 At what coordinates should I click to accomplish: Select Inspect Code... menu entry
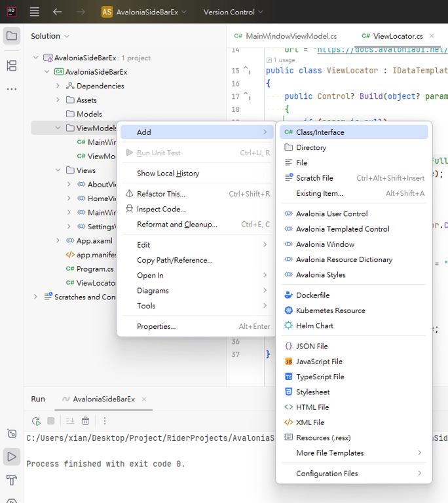coord(196,209)
